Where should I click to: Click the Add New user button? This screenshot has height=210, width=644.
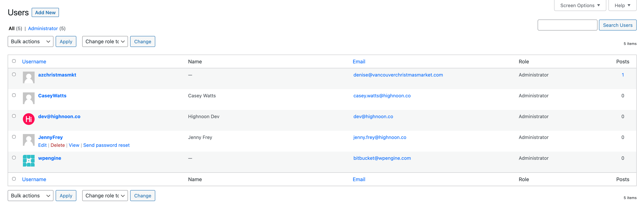coord(45,12)
